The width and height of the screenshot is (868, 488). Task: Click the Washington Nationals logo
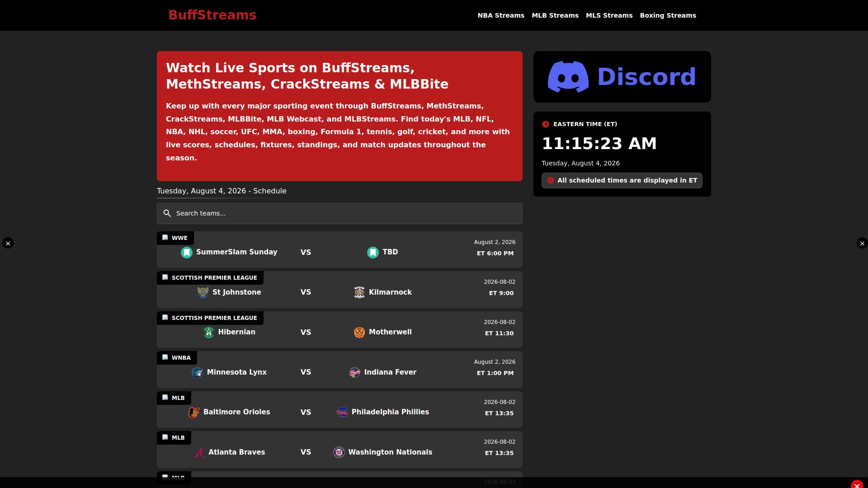tap(339, 452)
